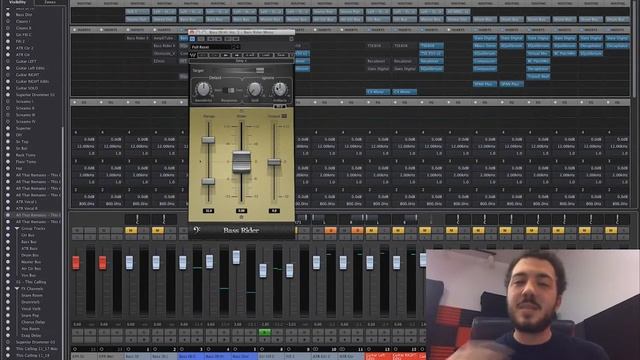Grab the Output fader handle in Bass Rider
Image resolution: width=640 pixels, height=360 pixels.
[274, 162]
